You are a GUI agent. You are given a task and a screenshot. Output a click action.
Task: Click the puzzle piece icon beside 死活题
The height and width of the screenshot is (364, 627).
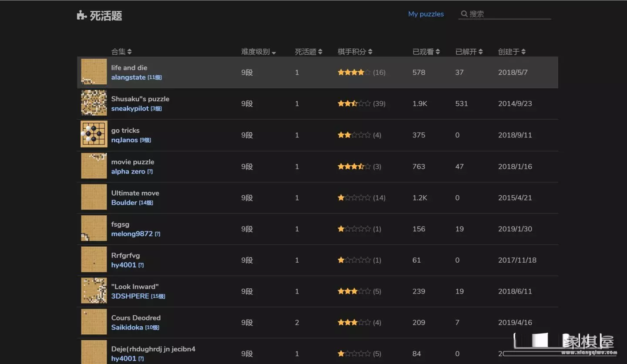point(81,16)
